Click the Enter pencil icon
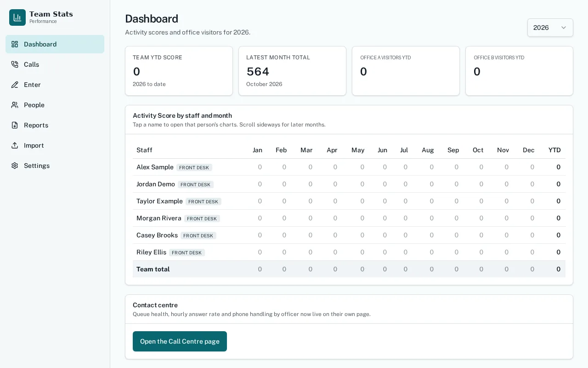This screenshot has width=588, height=368. click(x=15, y=85)
